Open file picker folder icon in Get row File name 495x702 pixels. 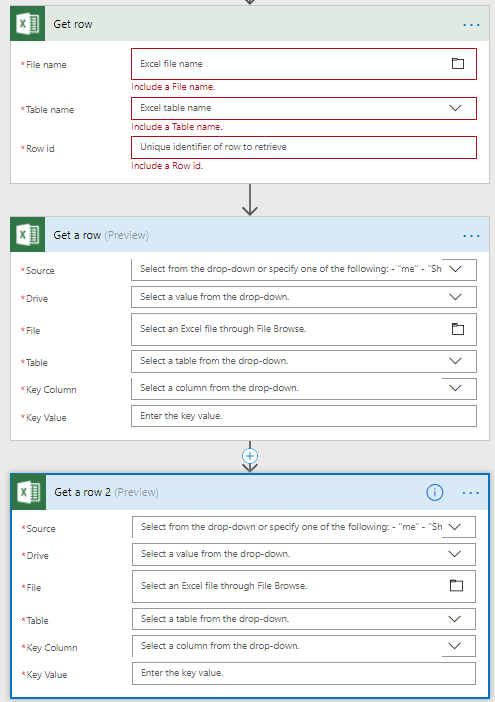[457, 64]
